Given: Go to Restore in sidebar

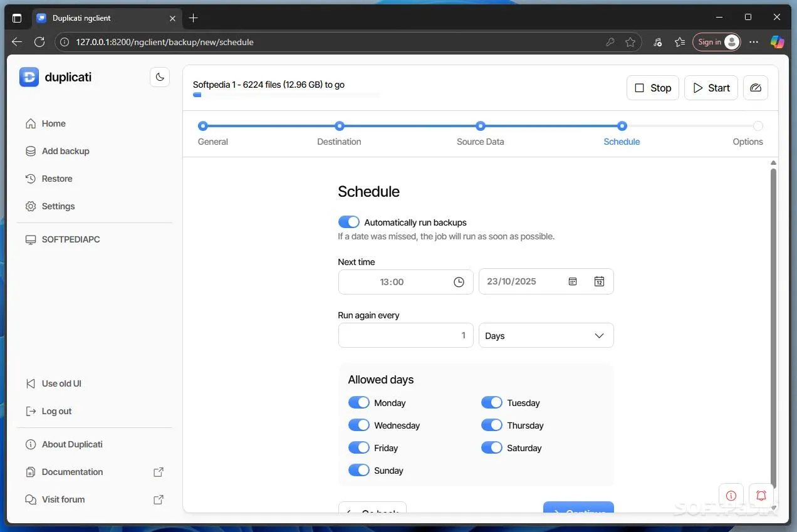Looking at the screenshot, I should pyautogui.click(x=57, y=179).
